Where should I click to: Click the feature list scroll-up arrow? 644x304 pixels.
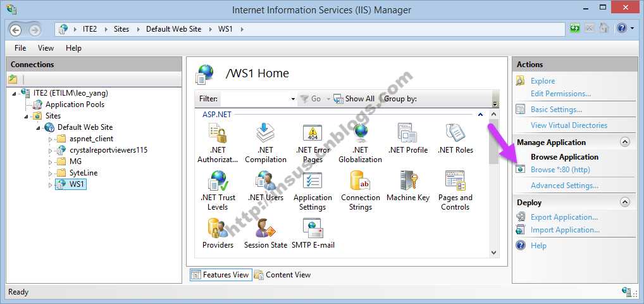pos(493,114)
